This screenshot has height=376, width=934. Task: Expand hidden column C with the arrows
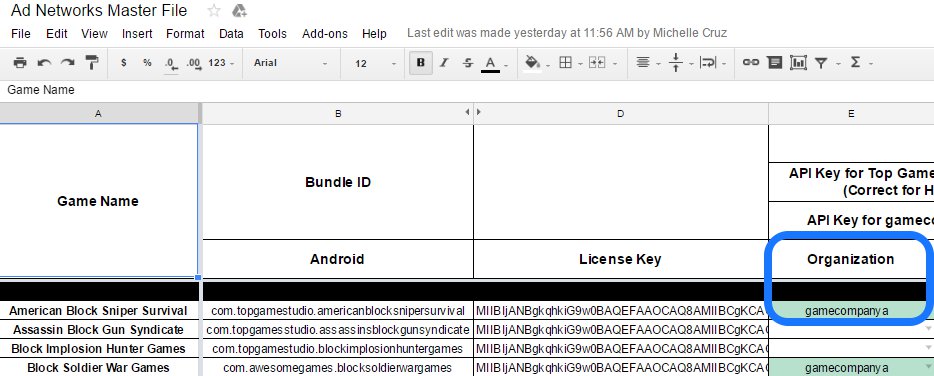[x=473, y=111]
